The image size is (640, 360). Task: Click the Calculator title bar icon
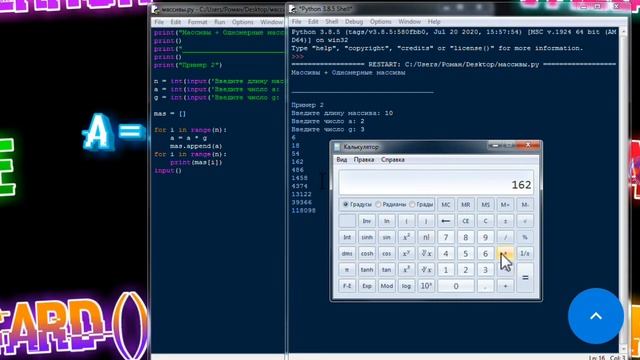(337, 147)
